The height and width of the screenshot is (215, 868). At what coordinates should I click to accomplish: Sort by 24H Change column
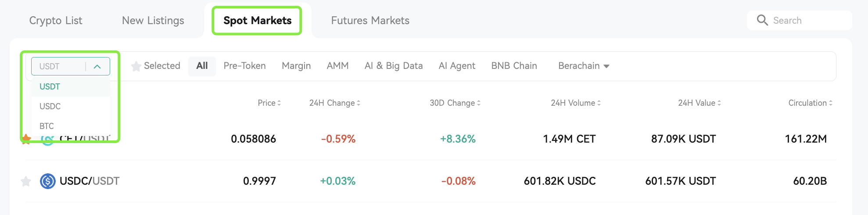tap(335, 103)
